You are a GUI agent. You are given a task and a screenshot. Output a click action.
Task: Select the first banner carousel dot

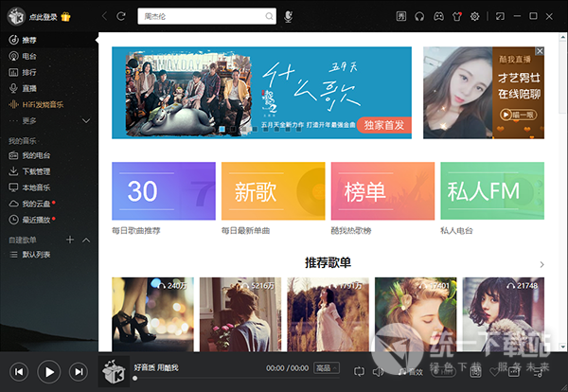pos(222,129)
